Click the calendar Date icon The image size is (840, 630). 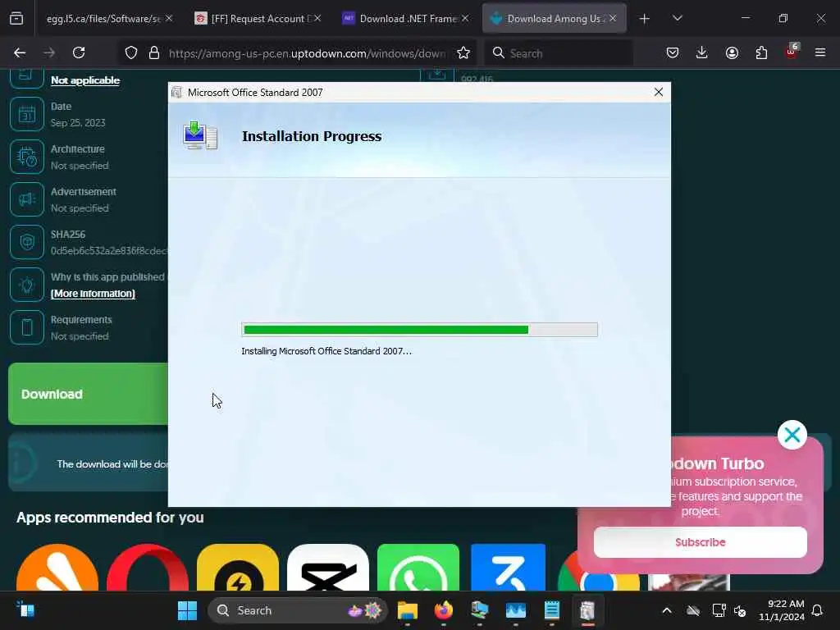point(27,114)
